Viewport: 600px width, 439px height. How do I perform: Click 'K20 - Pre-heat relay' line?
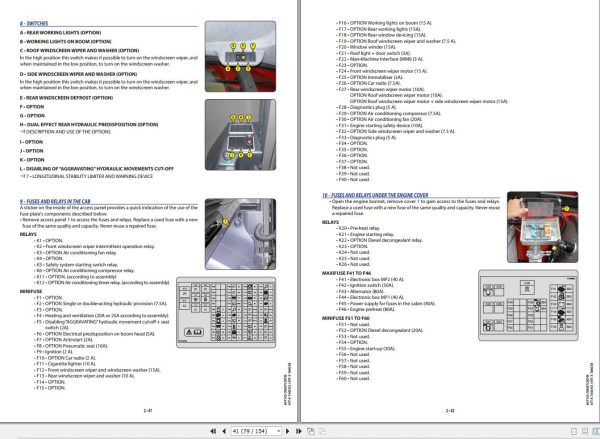[358, 228]
